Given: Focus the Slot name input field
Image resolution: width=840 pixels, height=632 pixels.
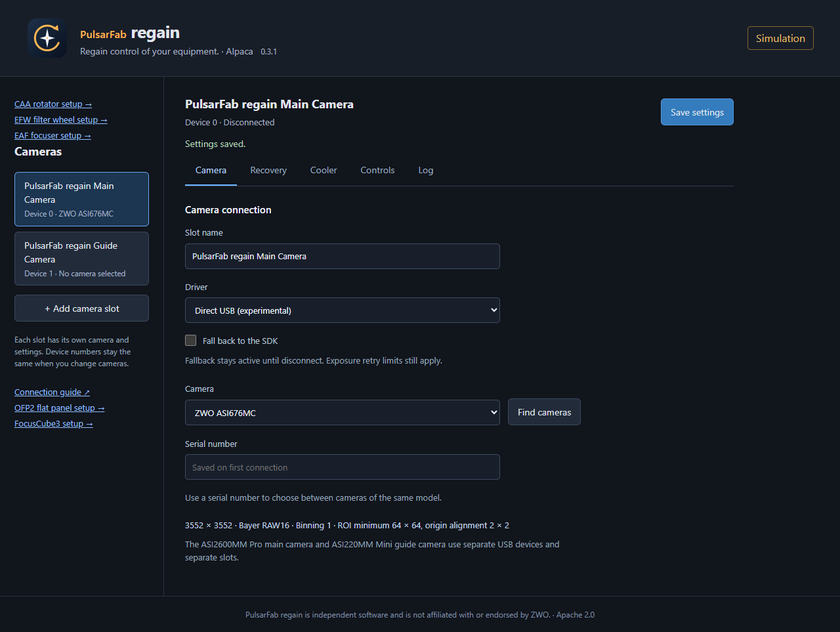Looking at the screenshot, I should 343,256.
